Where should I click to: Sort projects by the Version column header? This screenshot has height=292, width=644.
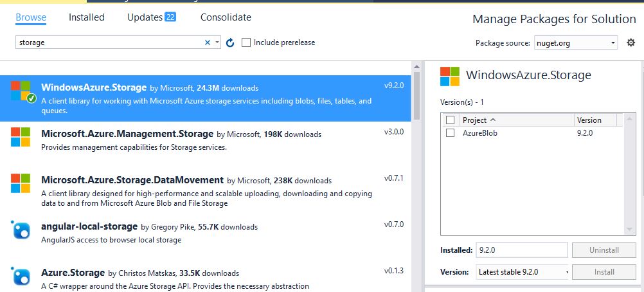595,120
